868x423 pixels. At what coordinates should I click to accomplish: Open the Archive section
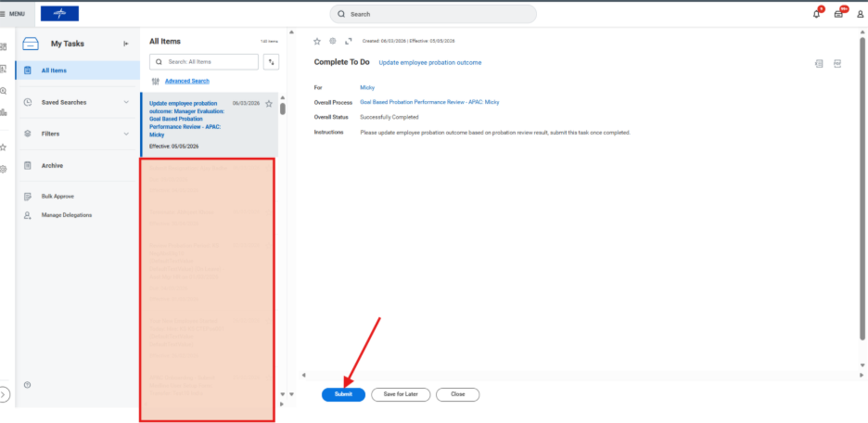[x=52, y=165]
